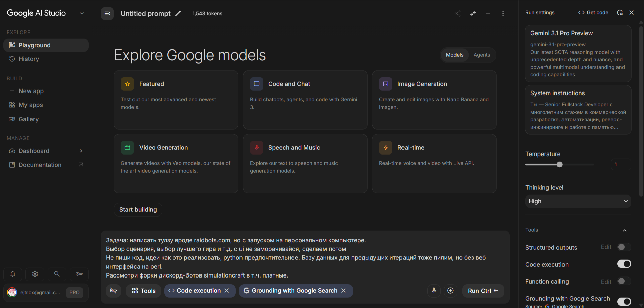Open History in the sidebar

46,59
